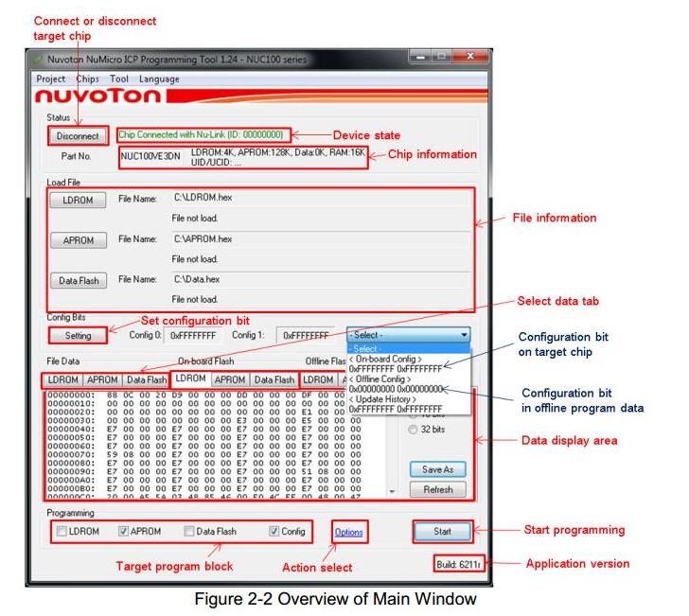The image size is (689, 616).
Task: Click the C:\LDROM.hex file name field
Action: (320, 198)
